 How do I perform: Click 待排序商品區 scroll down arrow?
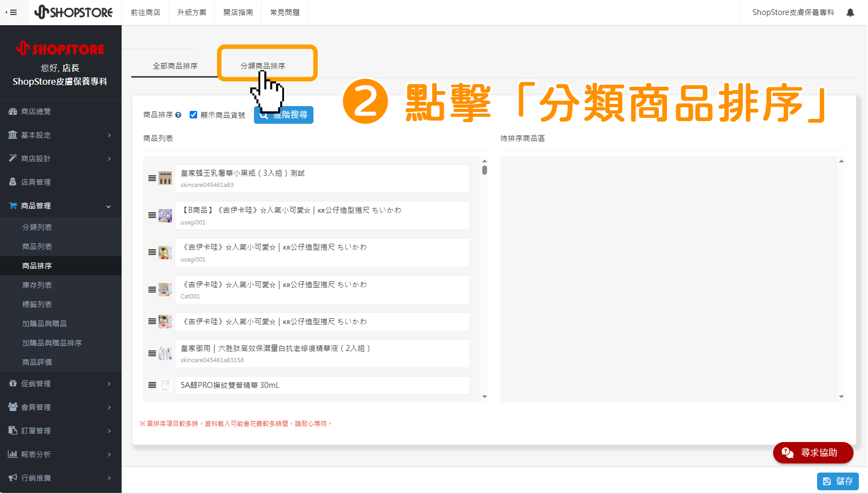841,397
